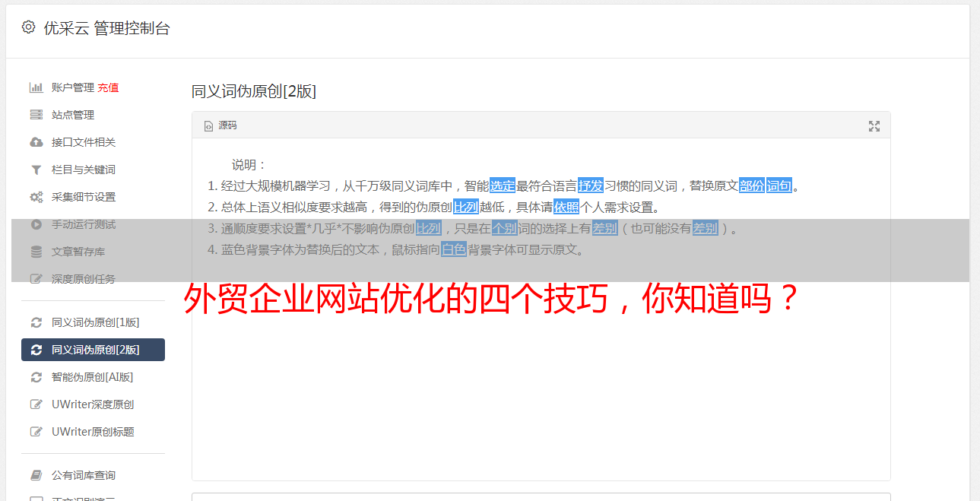Open UWriter深度原创 menu item
This screenshot has width=980, height=501.
pos(93,404)
